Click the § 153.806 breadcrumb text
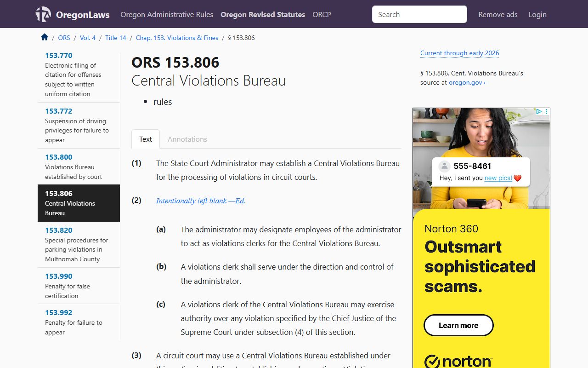 (x=241, y=38)
